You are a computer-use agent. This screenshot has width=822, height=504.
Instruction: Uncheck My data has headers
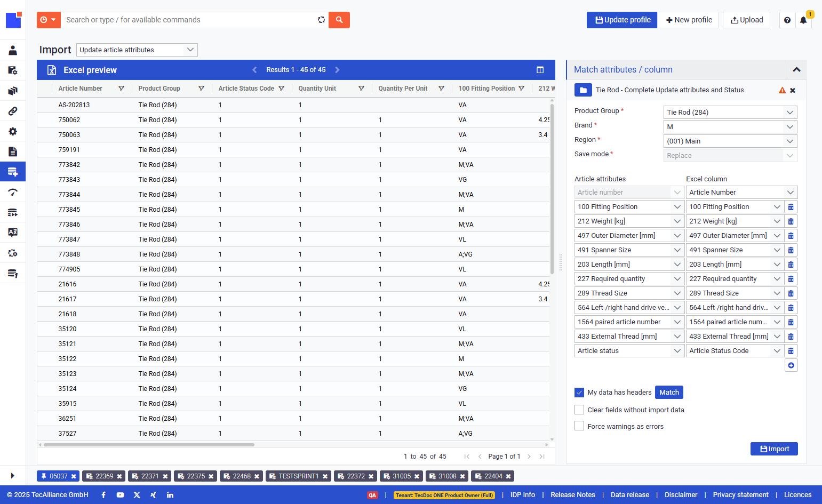point(579,393)
